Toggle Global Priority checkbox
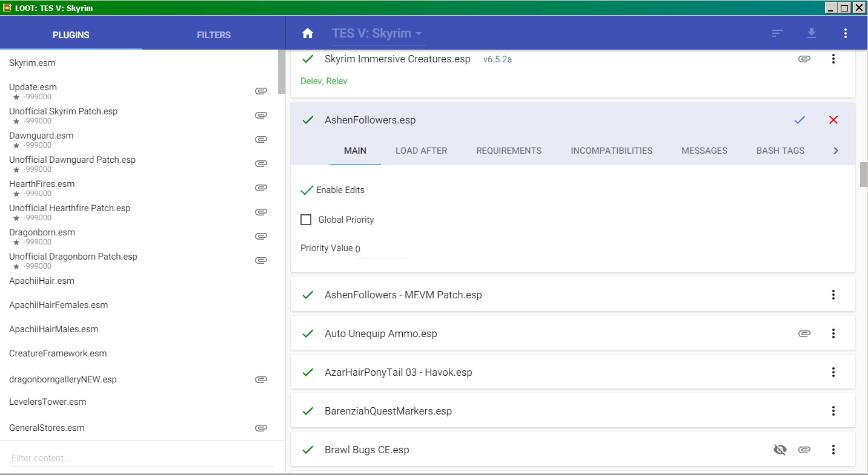This screenshot has width=868, height=475. 306,220
